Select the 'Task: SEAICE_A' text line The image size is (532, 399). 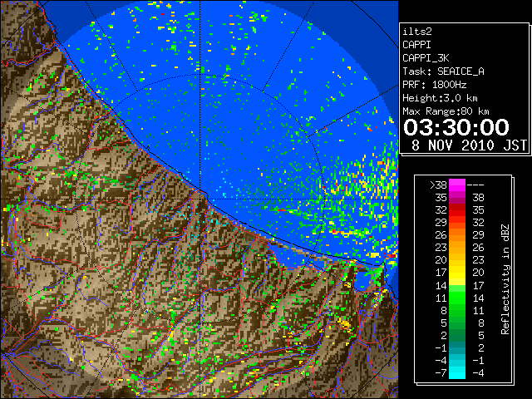tap(443, 71)
